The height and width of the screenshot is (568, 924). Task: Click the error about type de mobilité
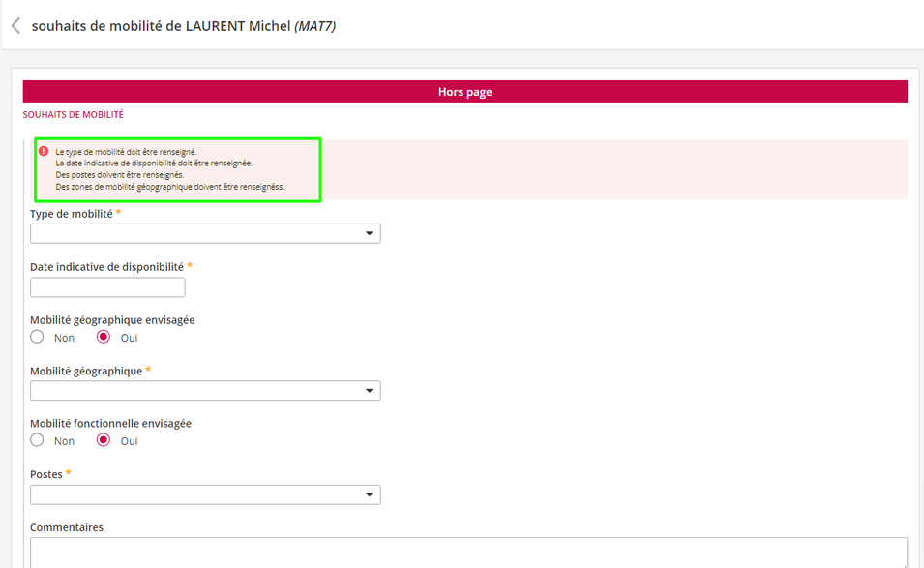click(x=126, y=152)
